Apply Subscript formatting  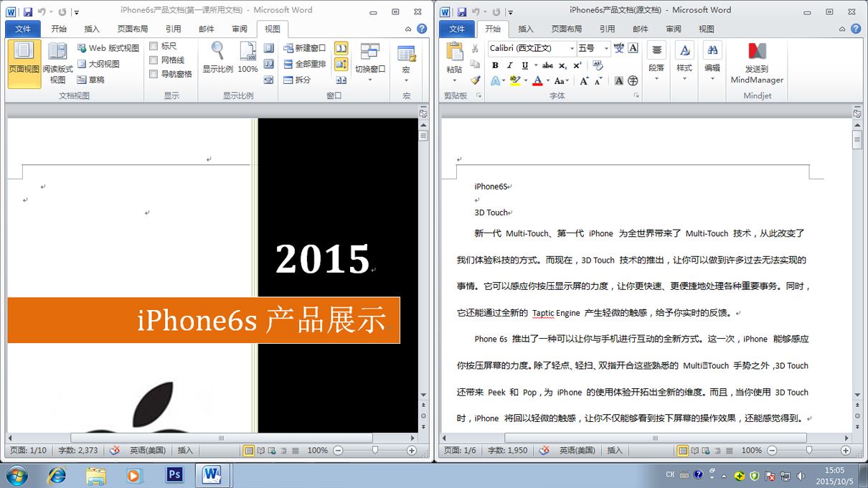pos(563,65)
